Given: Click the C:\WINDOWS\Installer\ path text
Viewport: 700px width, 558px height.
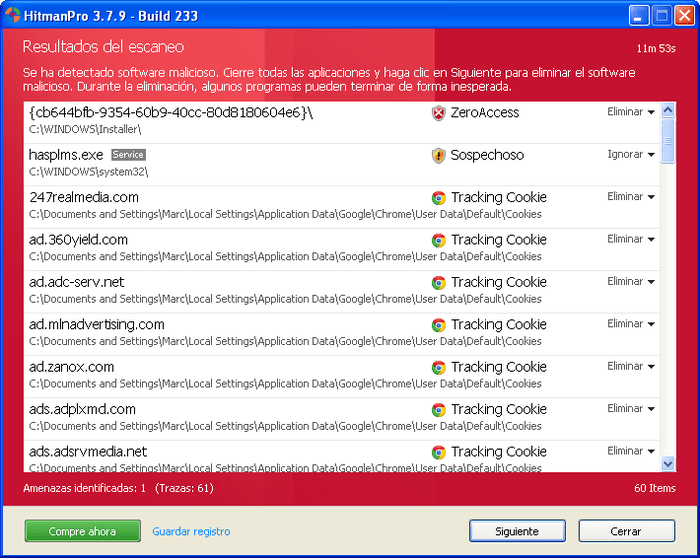Looking at the screenshot, I should pos(85,129).
